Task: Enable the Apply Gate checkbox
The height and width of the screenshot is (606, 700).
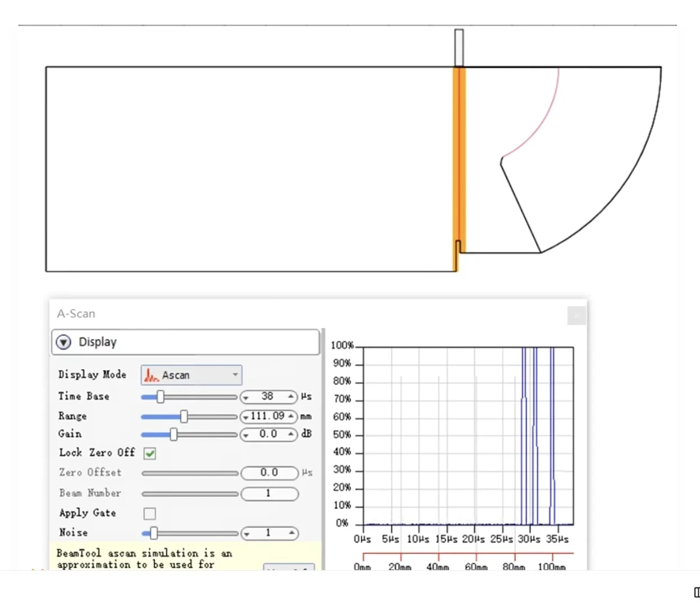Action: tap(150, 513)
